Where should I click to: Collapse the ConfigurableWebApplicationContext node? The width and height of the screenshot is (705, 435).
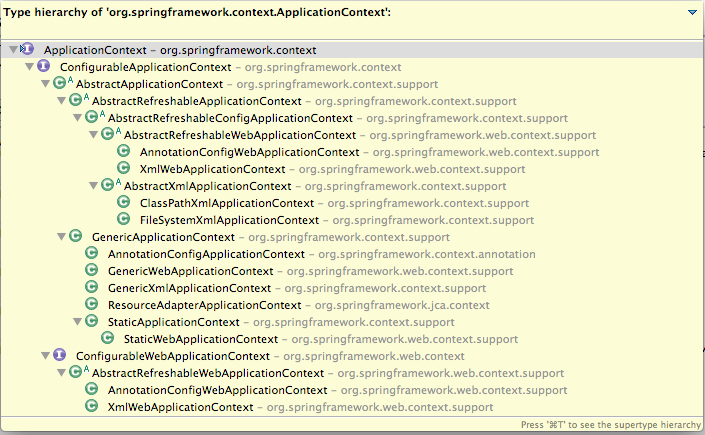45,355
